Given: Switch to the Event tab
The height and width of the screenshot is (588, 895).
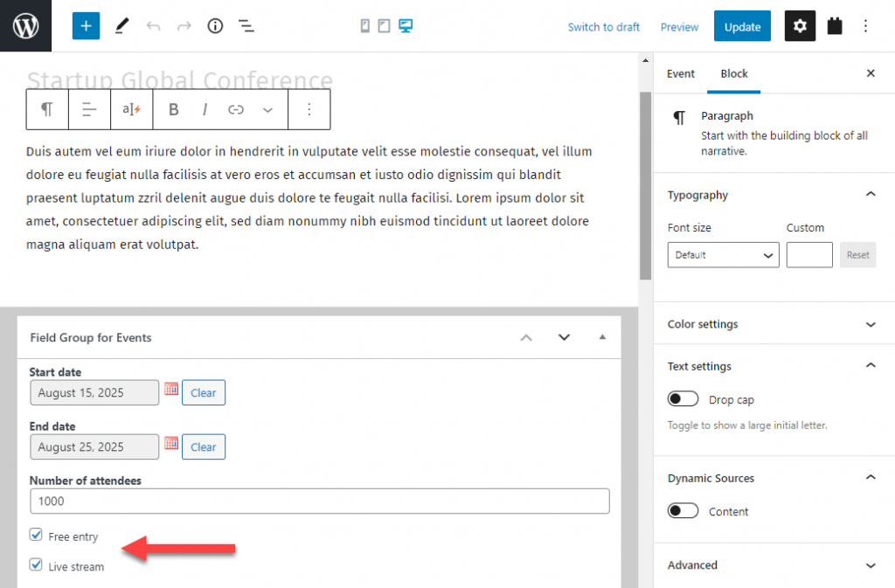Looking at the screenshot, I should pos(680,73).
